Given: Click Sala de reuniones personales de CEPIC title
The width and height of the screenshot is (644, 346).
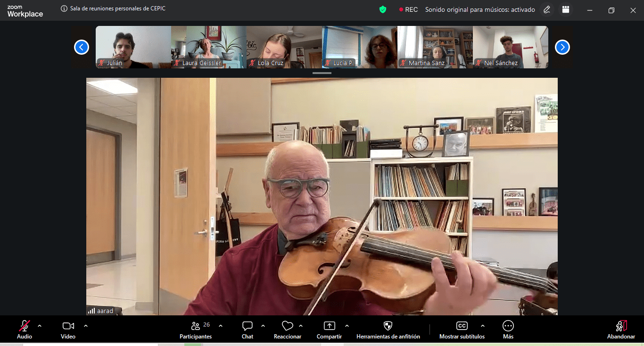Looking at the screenshot, I should (118, 8).
